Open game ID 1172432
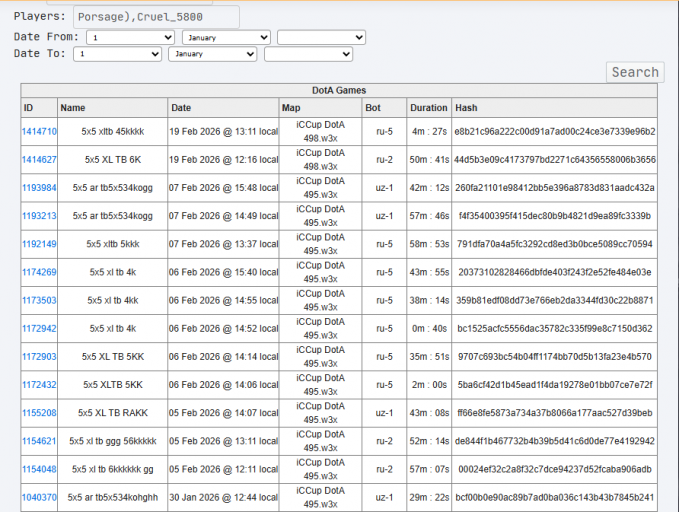Screen dimensions: 679x512 39,385
